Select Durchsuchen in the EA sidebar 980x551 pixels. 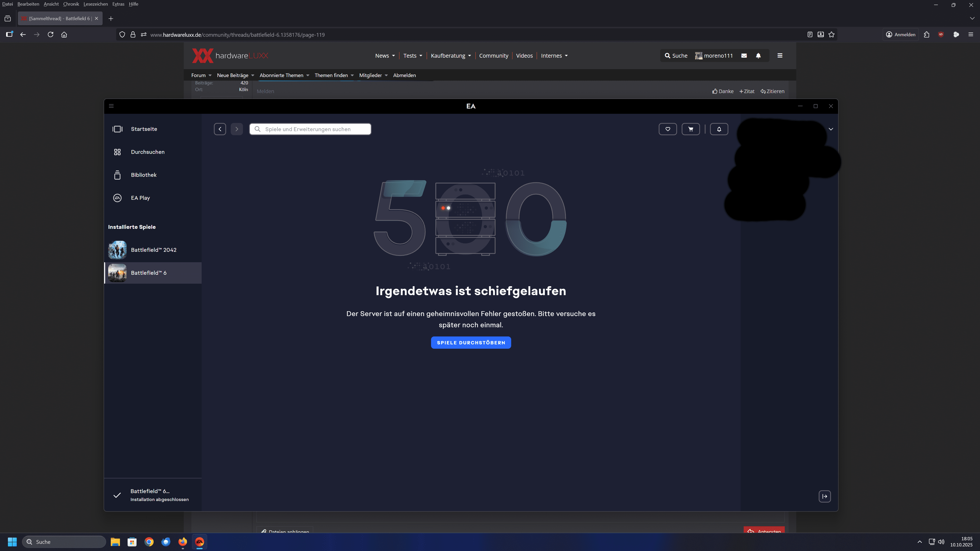point(148,152)
